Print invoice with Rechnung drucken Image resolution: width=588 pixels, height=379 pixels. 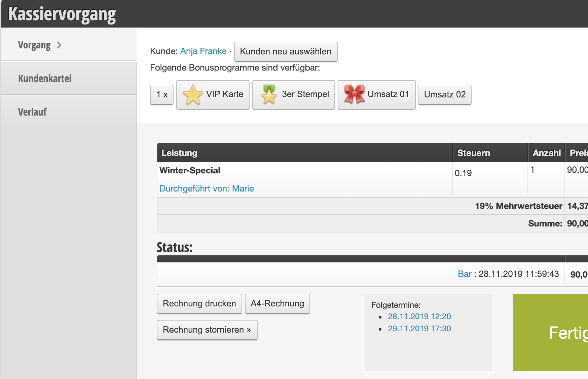199,304
